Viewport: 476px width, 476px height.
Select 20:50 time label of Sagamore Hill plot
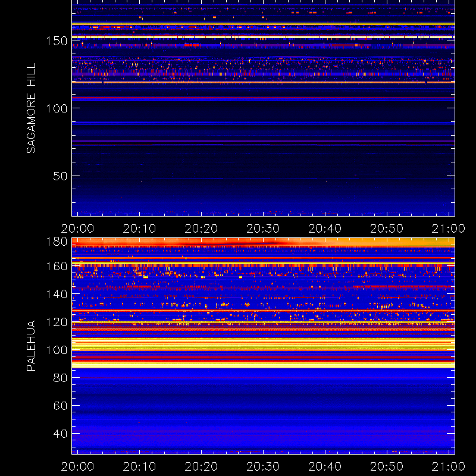pyautogui.click(x=387, y=228)
